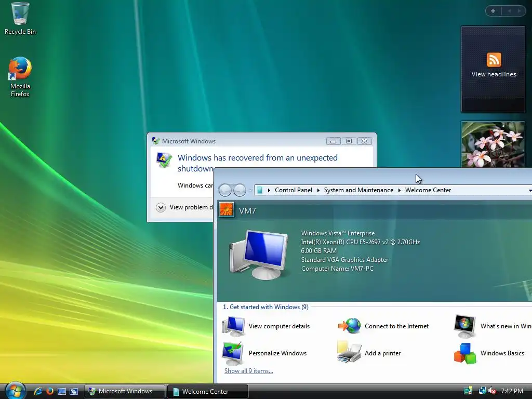Open the Recycle Bin desktop icon
Screen dimensions: 532x399
click(x=20, y=19)
